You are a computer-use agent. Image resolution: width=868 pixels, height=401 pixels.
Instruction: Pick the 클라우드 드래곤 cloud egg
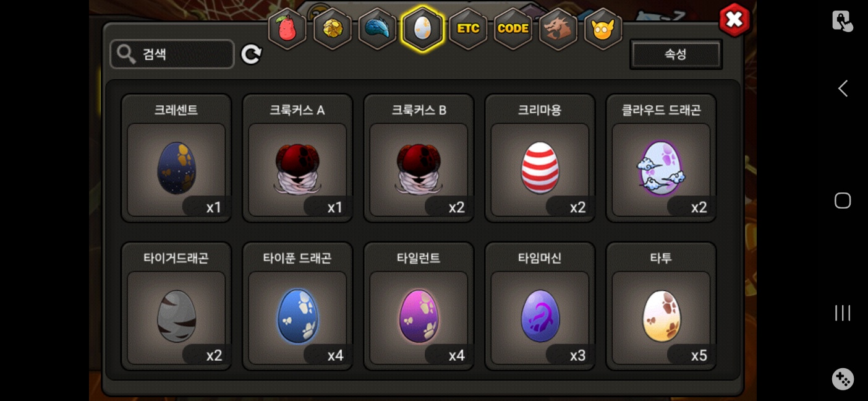point(661,158)
